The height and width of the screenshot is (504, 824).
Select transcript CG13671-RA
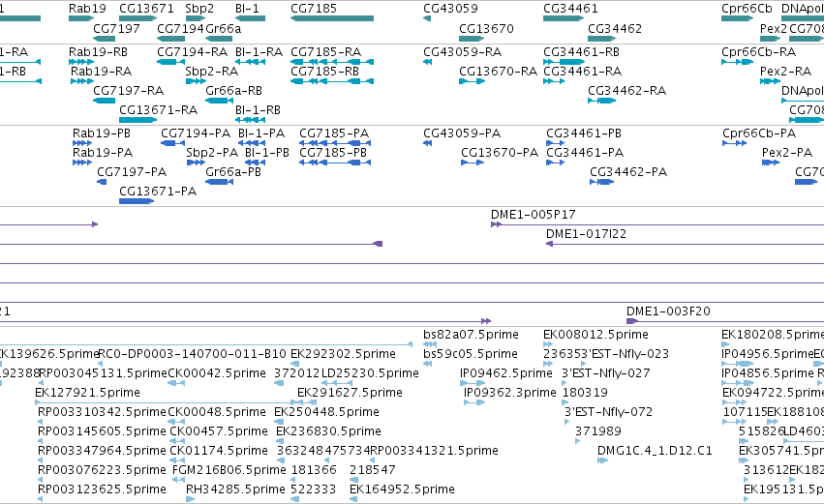(x=158, y=109)
